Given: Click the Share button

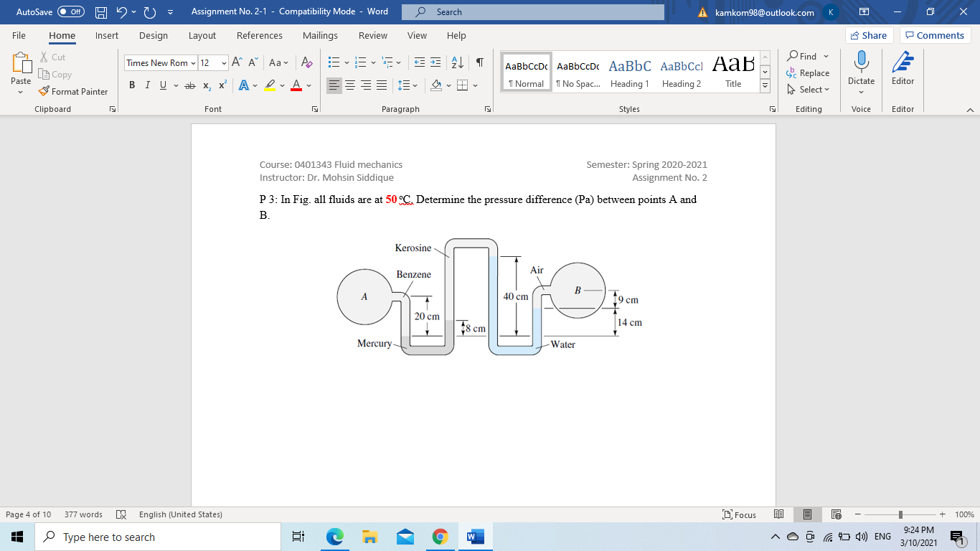Looking at the screenshot, I should pyautogui.click(x=868, y=34).
